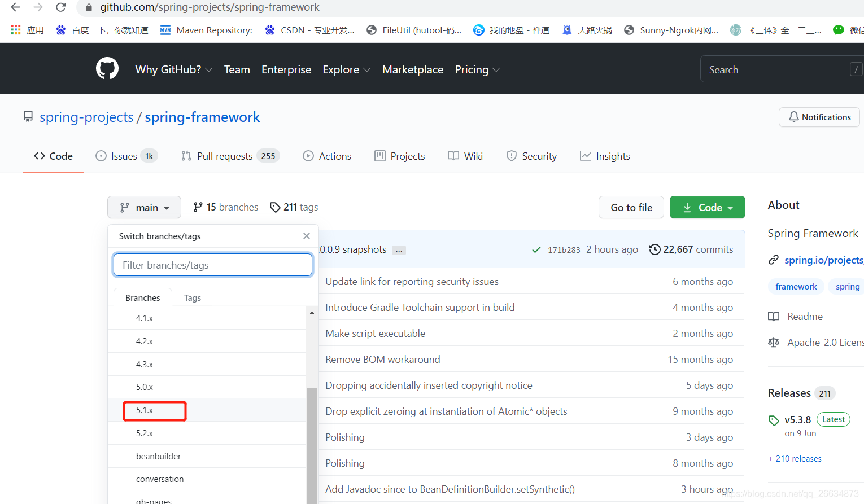
Task: Open the CSDN bookmark
Action: (309, 30)
